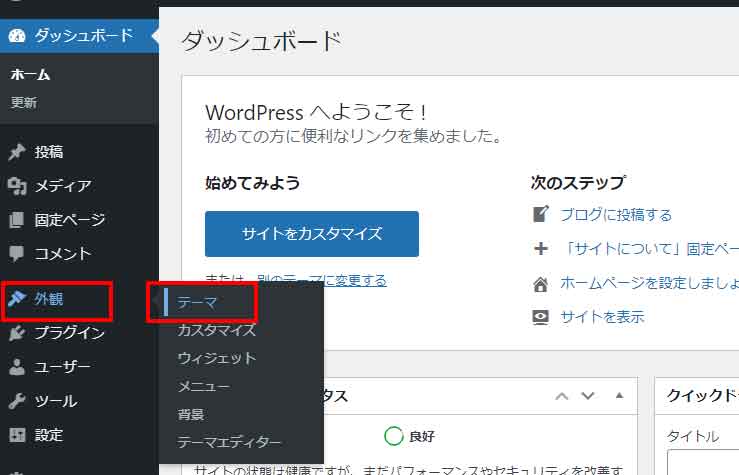Click the house icon beside ホームページを設定
The width and height of the screenshot is (739, 475).
pyautogui.click(x=541, y=283)
